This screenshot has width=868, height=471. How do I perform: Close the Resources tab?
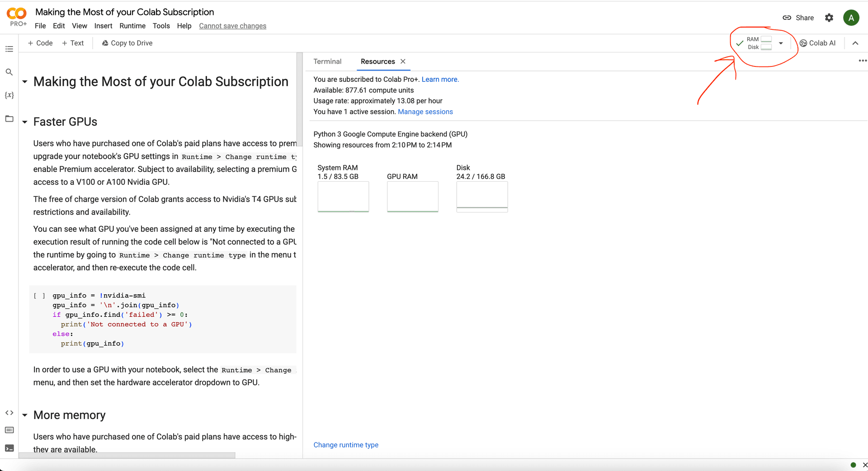(x=403, y=61)
